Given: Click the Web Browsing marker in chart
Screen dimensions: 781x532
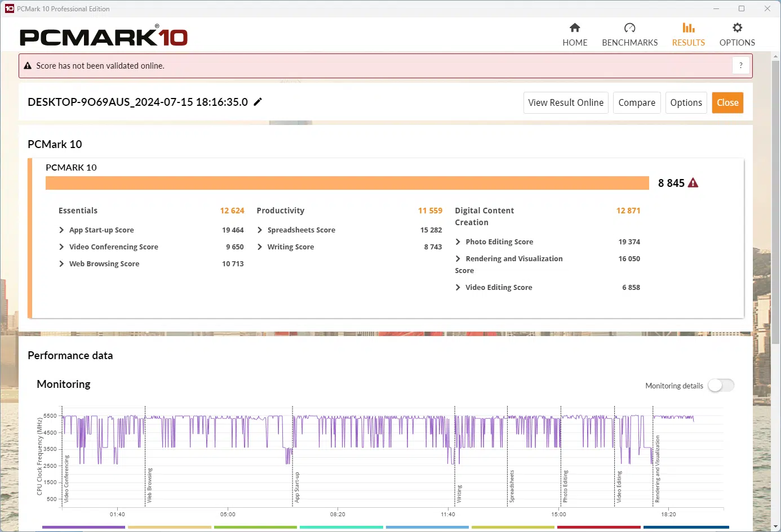Looking at the screenshot, I should click(149, 485).
